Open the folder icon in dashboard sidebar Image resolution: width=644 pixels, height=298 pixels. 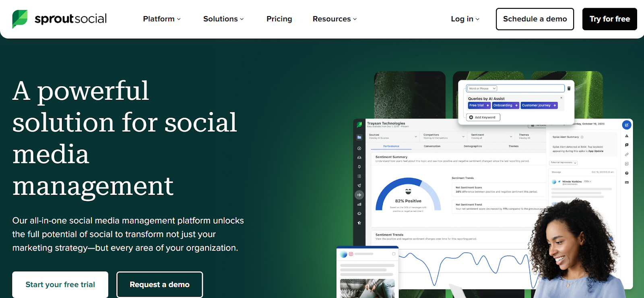359,137
